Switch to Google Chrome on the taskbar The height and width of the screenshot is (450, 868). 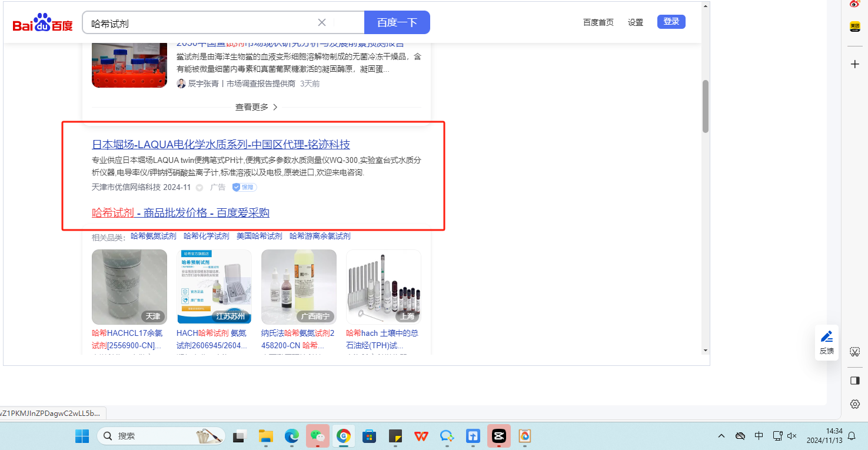(x=344, y=436)
